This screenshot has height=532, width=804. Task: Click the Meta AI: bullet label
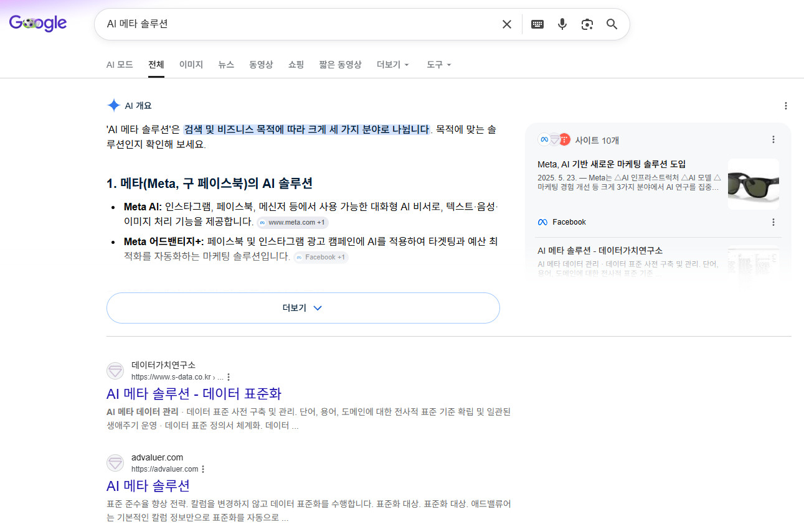(143, 207)
